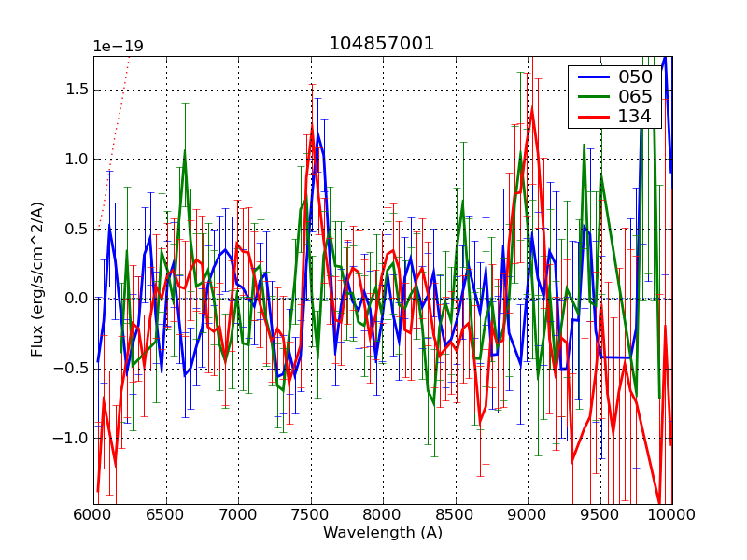
Task: Click the 7500 x-axis tick label
Action: [310, 513]
